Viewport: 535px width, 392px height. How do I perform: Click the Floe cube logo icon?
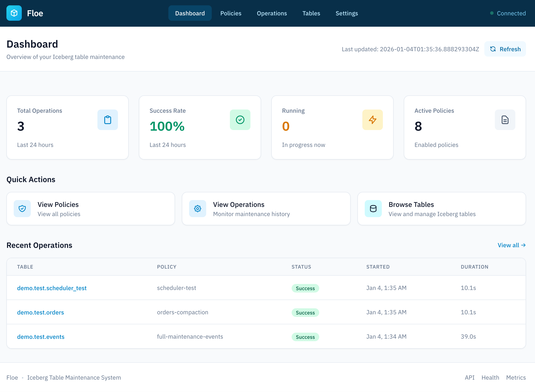point(14,13)
